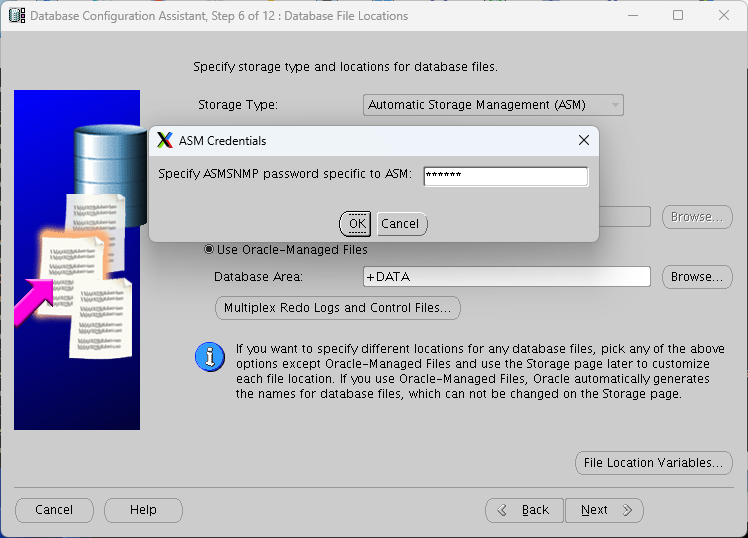Click 'Specify storage type and locations' heading
748x538 pixels.
pos(345,67)
